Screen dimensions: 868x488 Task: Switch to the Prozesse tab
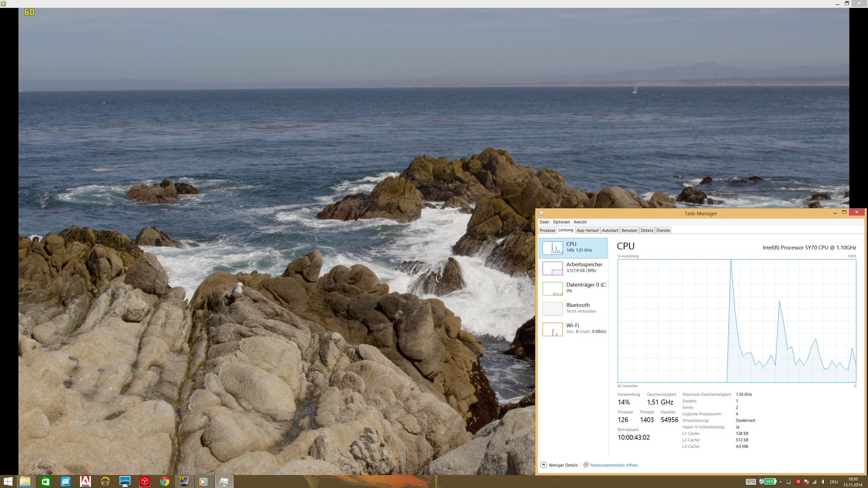[x=547, y=230]
